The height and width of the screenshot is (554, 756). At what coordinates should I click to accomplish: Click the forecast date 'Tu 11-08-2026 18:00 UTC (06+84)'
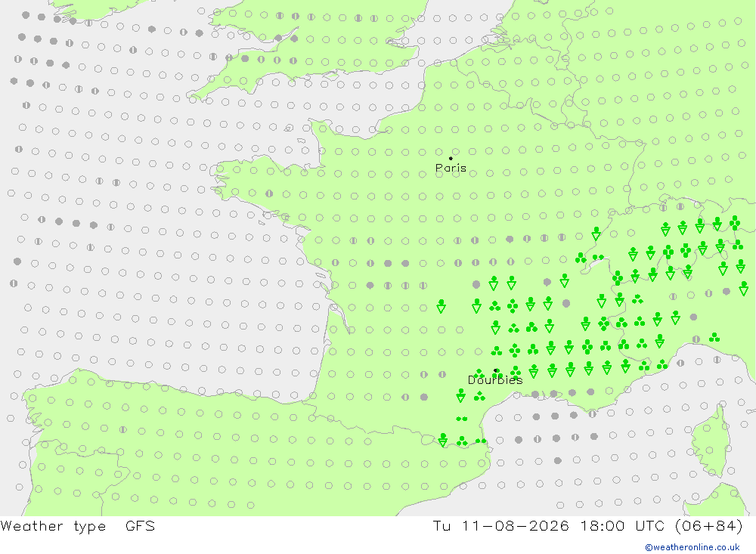(x=587, y=526)
